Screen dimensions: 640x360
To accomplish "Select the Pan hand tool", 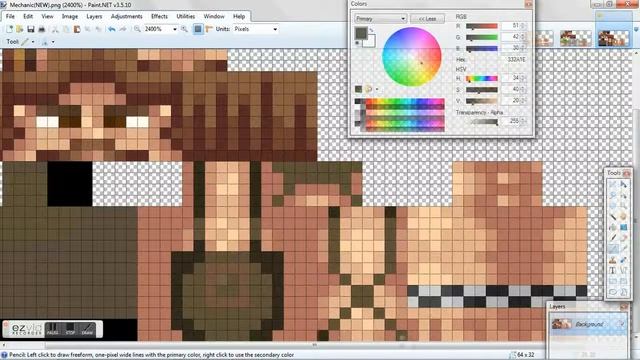I will click(624, 216).
